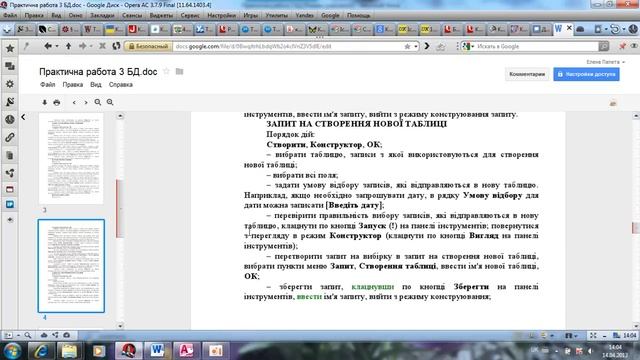Open the Сеансы menu
640x360 pixels.
pyautogui.click(x=132, y=16)
